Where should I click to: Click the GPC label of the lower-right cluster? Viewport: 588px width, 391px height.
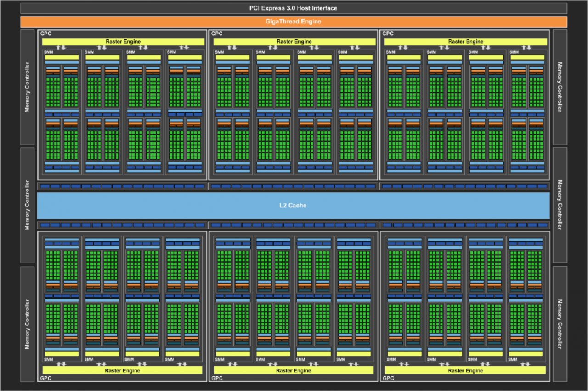pos(388,379)
